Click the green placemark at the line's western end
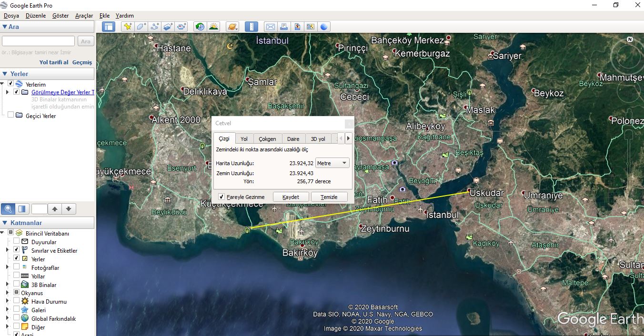Screen dimensions: 644x336 pos(247,230)
